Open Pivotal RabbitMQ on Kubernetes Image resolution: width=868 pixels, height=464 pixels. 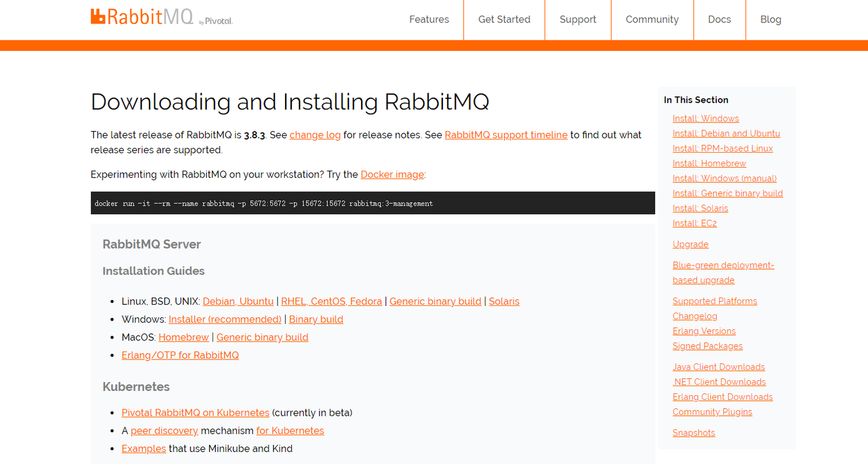[x=195, y=413]
